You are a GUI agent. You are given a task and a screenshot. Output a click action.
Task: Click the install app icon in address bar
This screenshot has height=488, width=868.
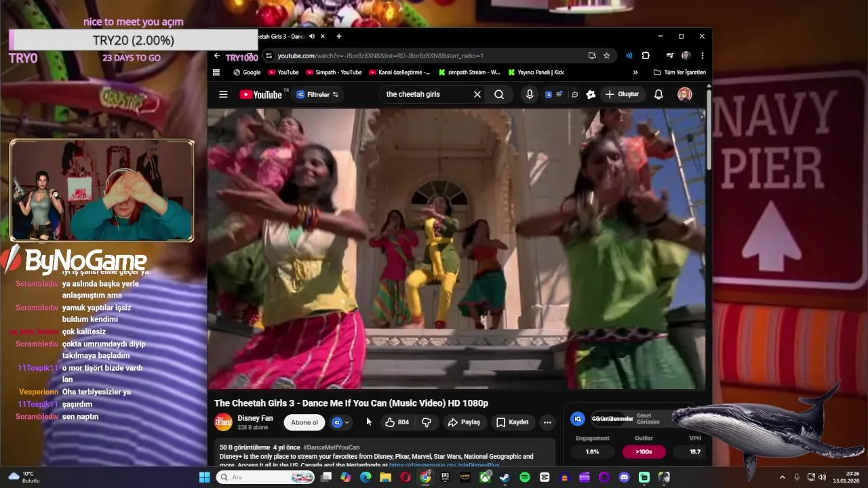click(x=592, y=56)
